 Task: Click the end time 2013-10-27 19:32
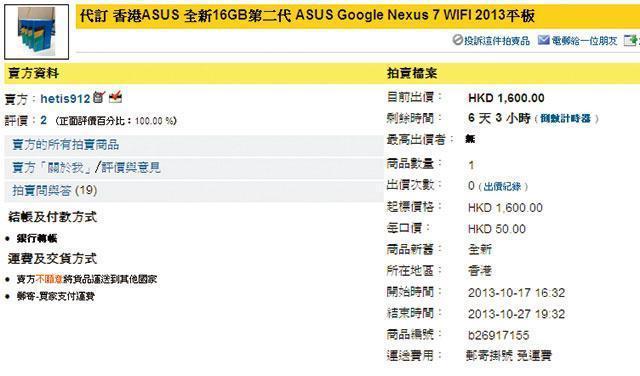pos(516,314)
